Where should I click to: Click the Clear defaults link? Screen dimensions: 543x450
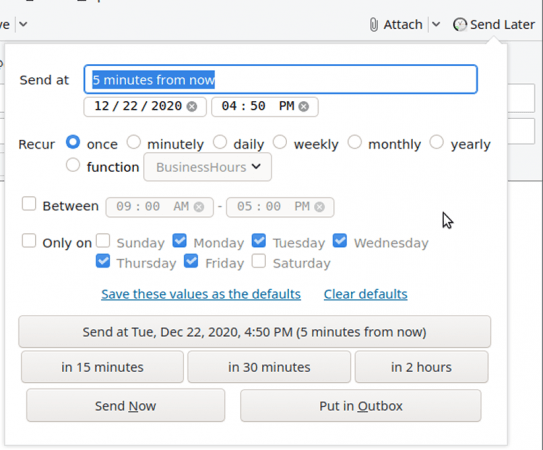[366, 294]
